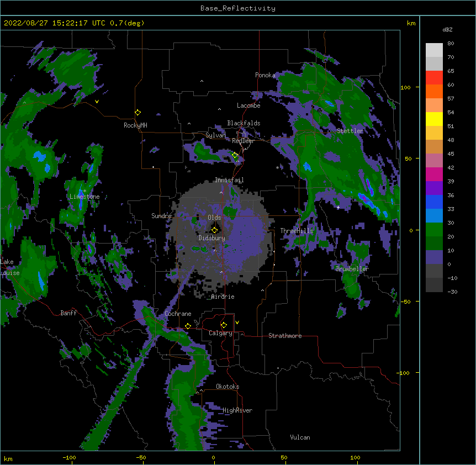Viewport: 476px width, 465px height.
Task: Click the Airdrie city label
Action: coord(223,297)
